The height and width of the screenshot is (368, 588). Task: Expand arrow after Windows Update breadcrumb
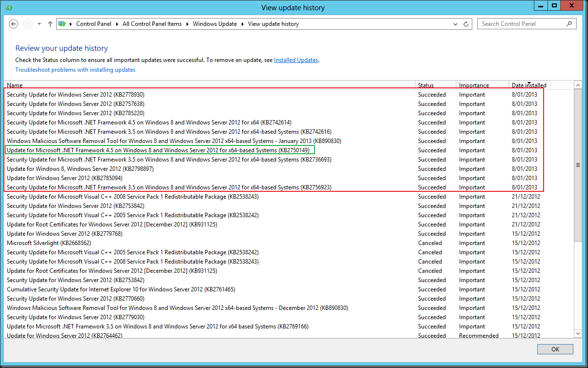click(243, 24)
